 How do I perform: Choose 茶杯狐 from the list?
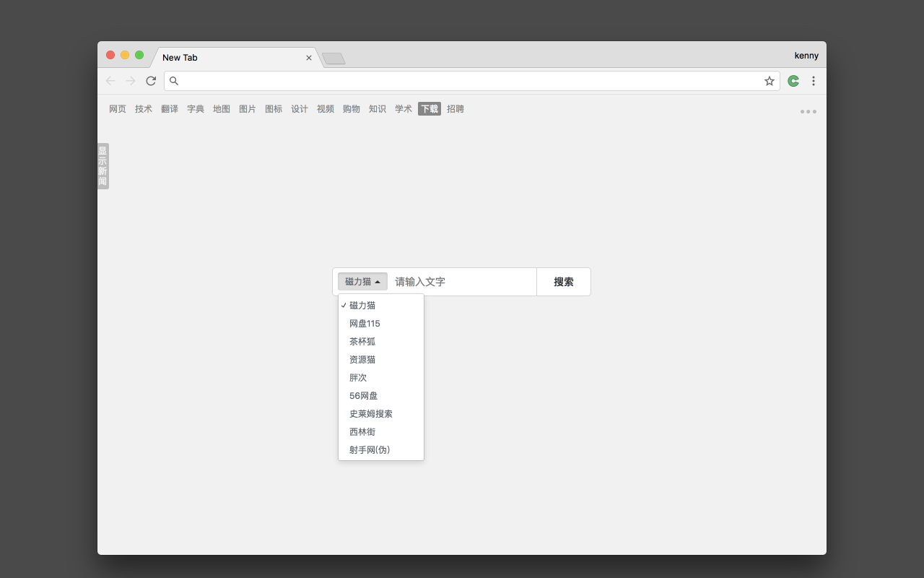pos(381,342)
